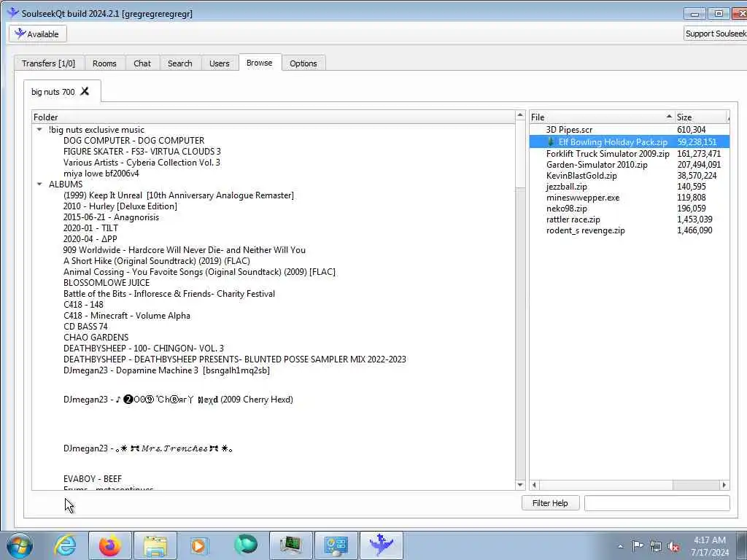Image resolution: width=747 pixels, height=560 pixels.
Task: Open Firefox from the taskbar
Action: (x=110, y=545)
